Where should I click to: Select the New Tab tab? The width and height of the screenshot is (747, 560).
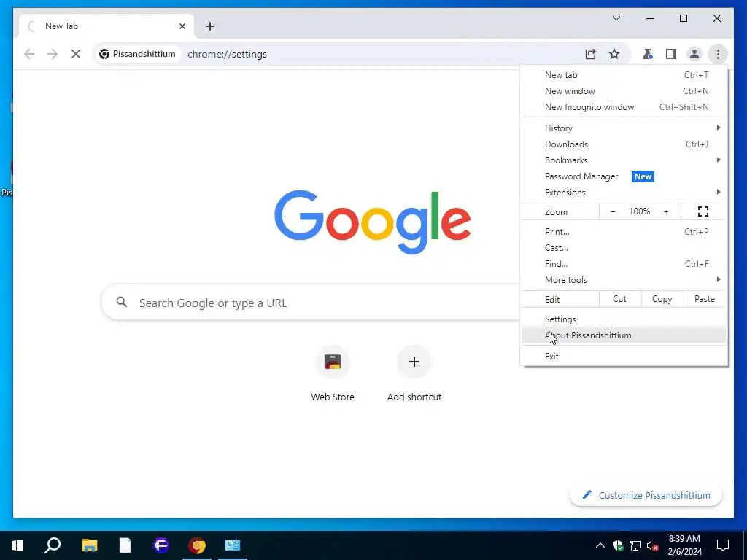[x=107, y=26]
